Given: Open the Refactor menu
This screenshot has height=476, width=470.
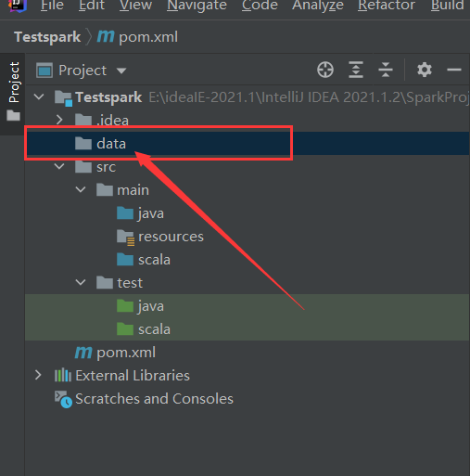Looking at the screenshot, I should point(387,6).
